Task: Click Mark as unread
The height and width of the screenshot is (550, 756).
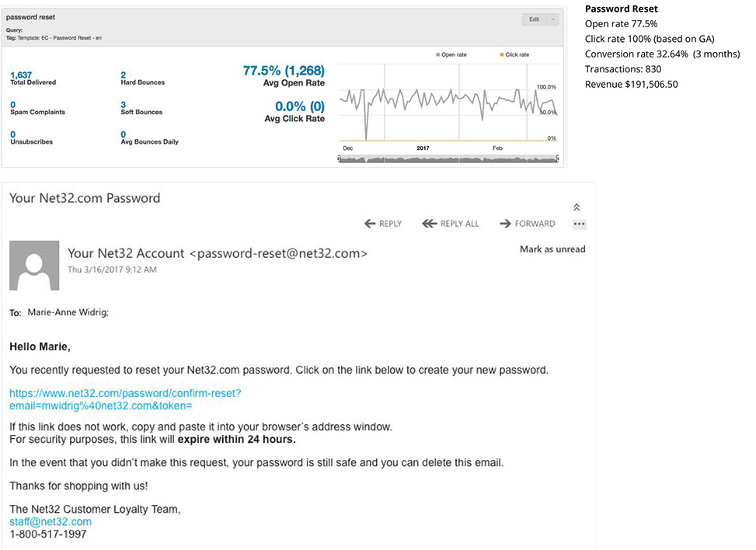Action: [x=552, y=249]
